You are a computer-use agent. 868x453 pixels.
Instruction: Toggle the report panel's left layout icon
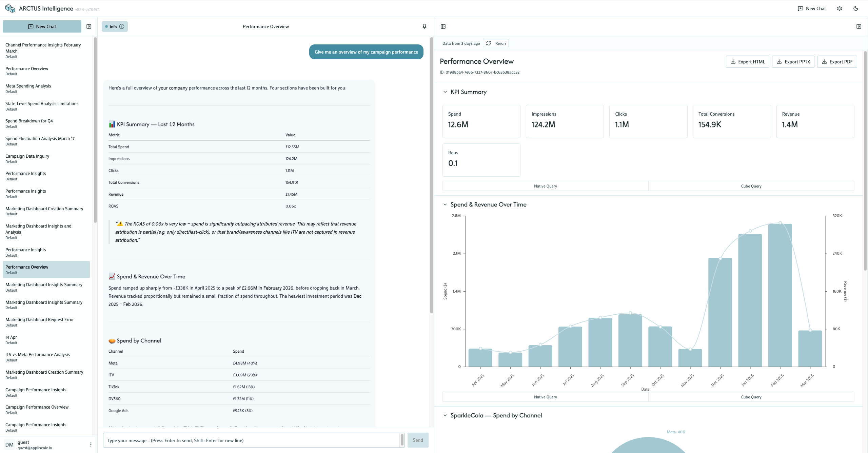(x=443, y=26)
